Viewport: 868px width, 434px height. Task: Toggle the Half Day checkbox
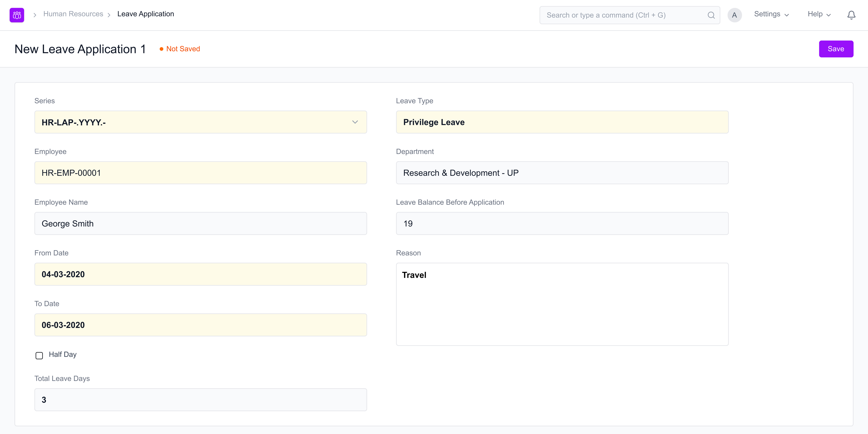pyautogui.click(x=39, y=355)
